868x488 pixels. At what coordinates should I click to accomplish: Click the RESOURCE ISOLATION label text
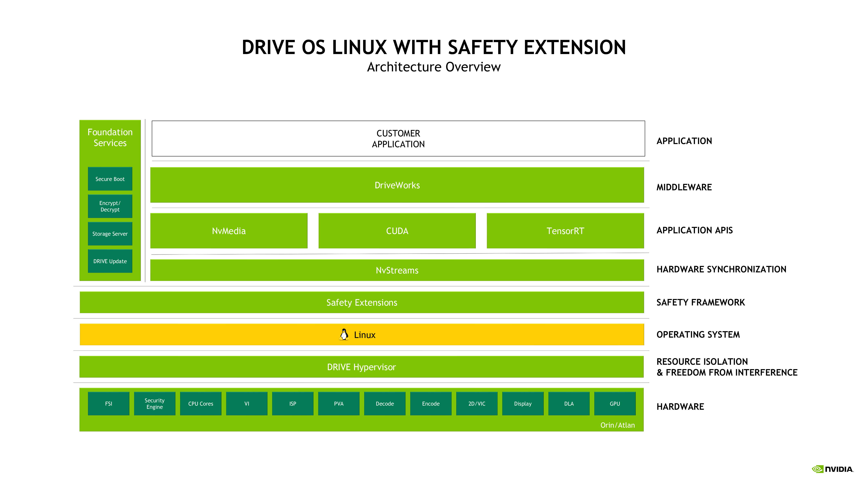tap(702, 361)
